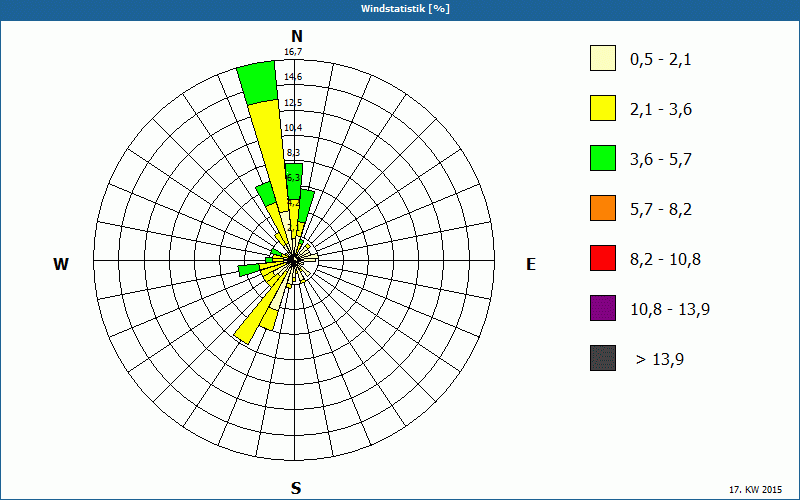Click the purple 10,8 - 13,9 legend swatch
Viewport: 800px width, 500px height.
point(603,308)
